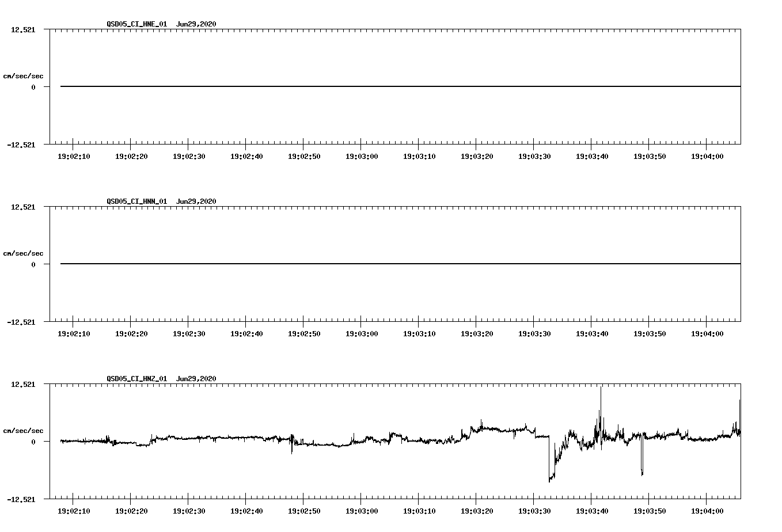Click -12.521 lower limit on HNN plot
Screen dimensions: 782x532
pyautogui.click(x=21, y=322)
